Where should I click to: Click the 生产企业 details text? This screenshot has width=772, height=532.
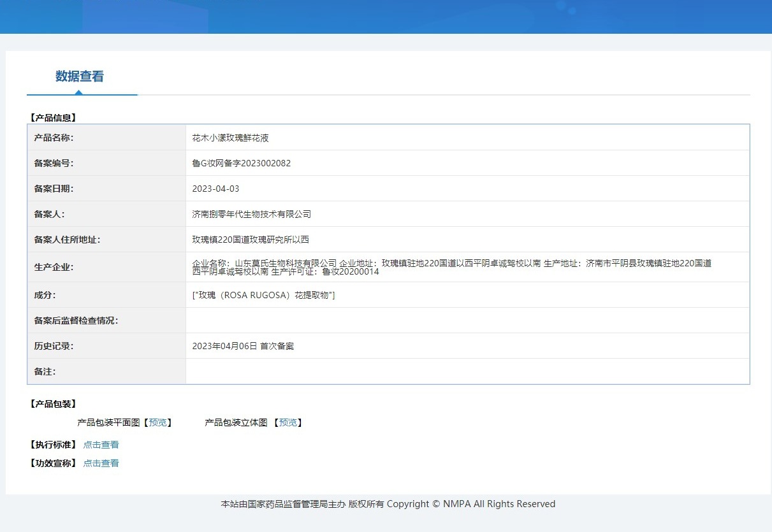click(452, 267)
